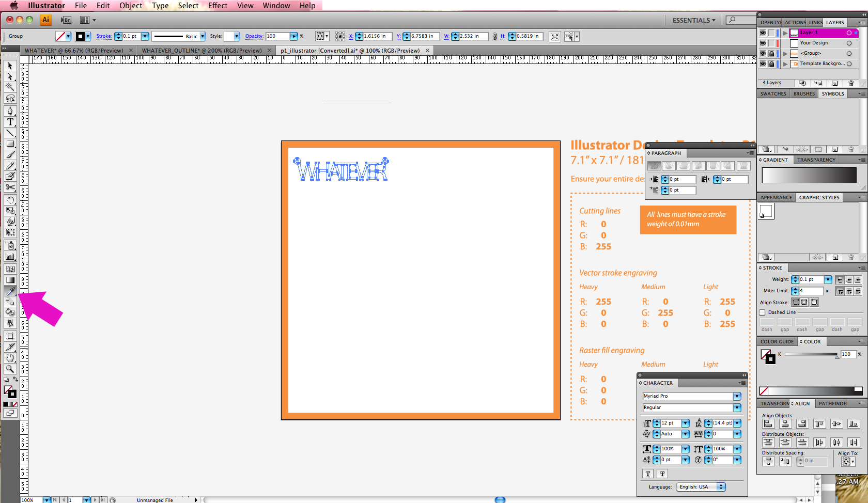
Task: Open the Graphic Styles tab
Action: pos(819,197)
